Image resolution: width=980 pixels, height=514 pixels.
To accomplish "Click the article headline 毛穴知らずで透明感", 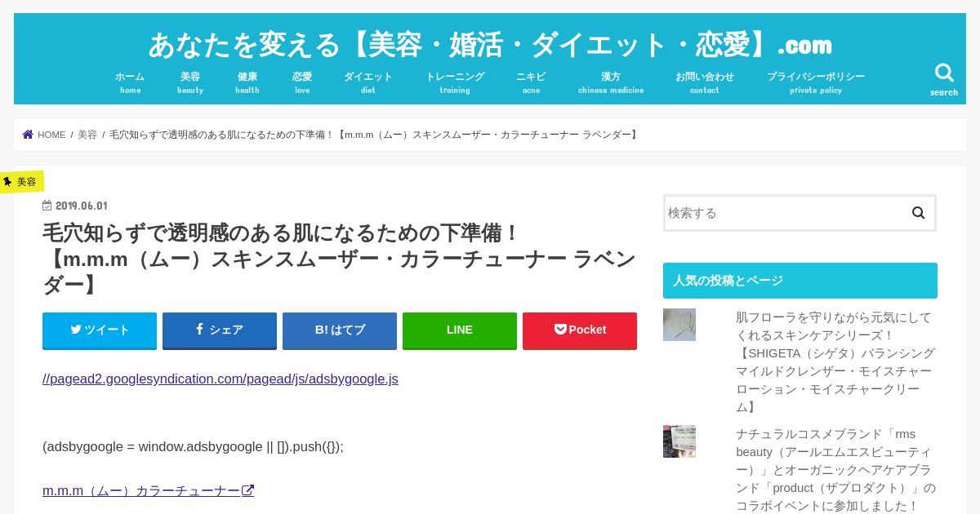I will point(339,259).
